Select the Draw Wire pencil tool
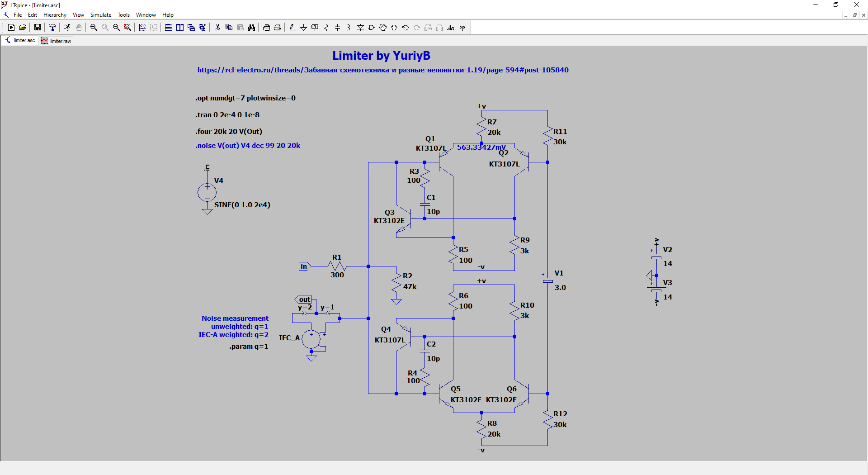Image resolution: width=868 pixels, height=475 pixels. pyautogui.click(x=292, y=28)
